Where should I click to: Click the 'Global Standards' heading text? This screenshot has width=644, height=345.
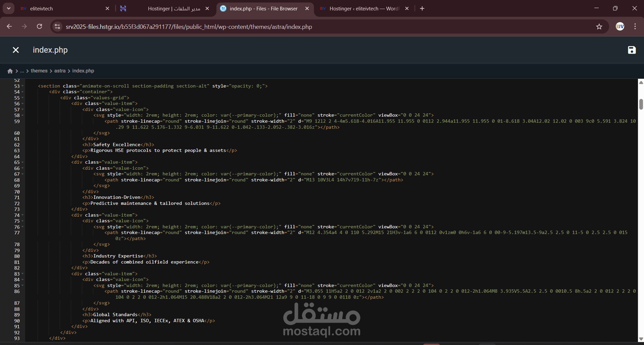point(115,315)
